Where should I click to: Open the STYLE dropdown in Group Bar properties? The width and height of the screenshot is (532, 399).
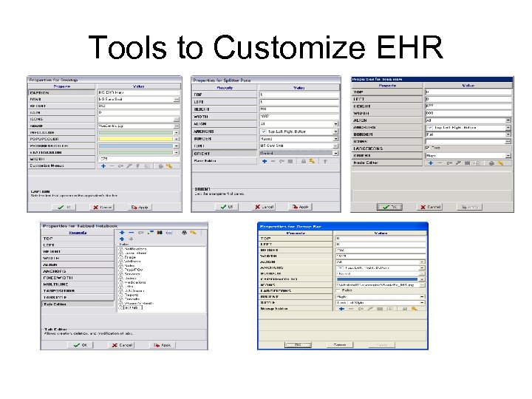[422, 303]
